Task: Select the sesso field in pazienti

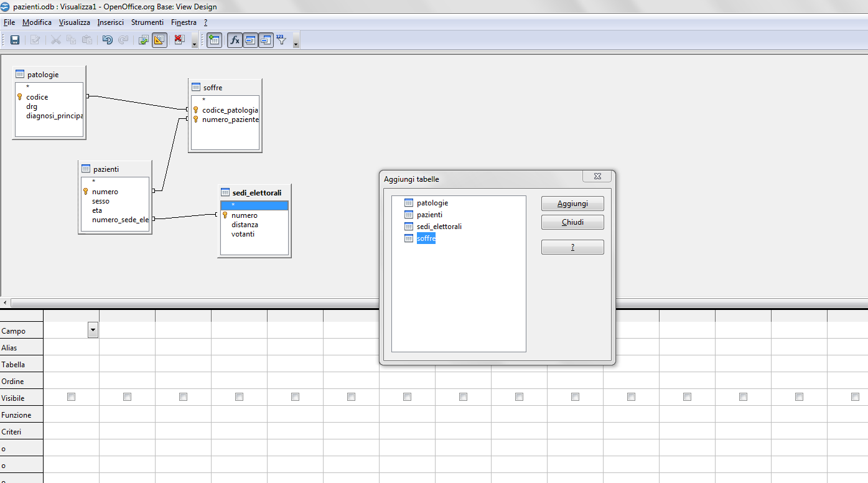Action: (x=101, y=201)
